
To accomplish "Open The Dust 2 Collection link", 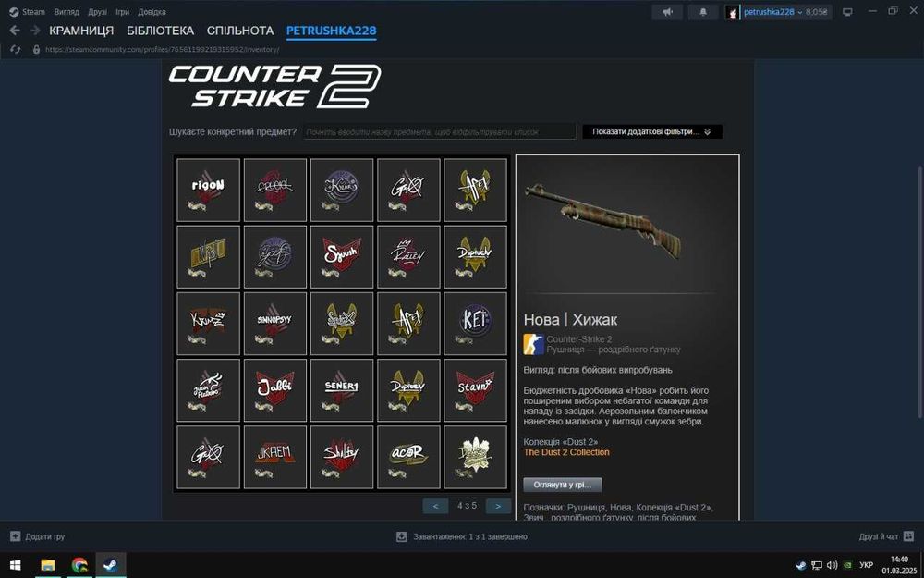I will (566, 452).
